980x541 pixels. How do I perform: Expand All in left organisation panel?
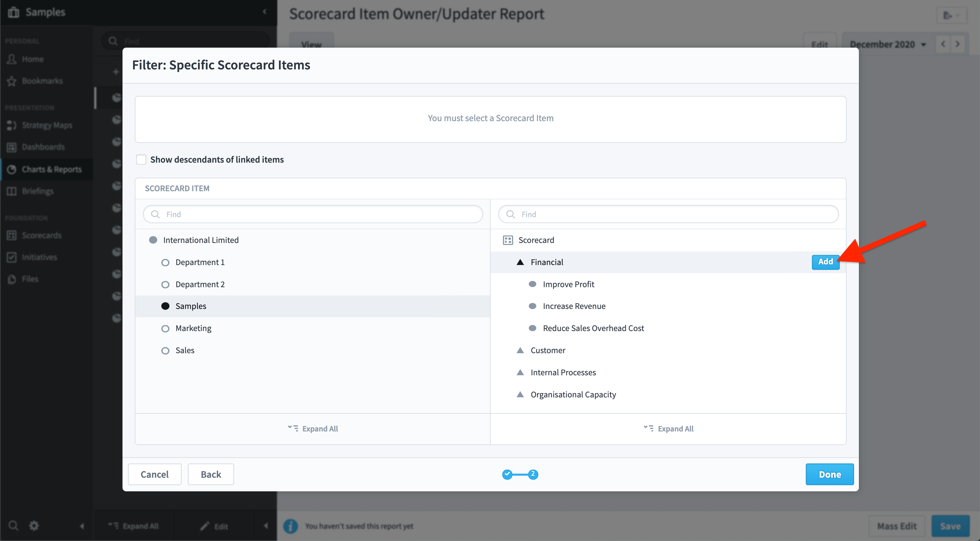coord(313,429)
